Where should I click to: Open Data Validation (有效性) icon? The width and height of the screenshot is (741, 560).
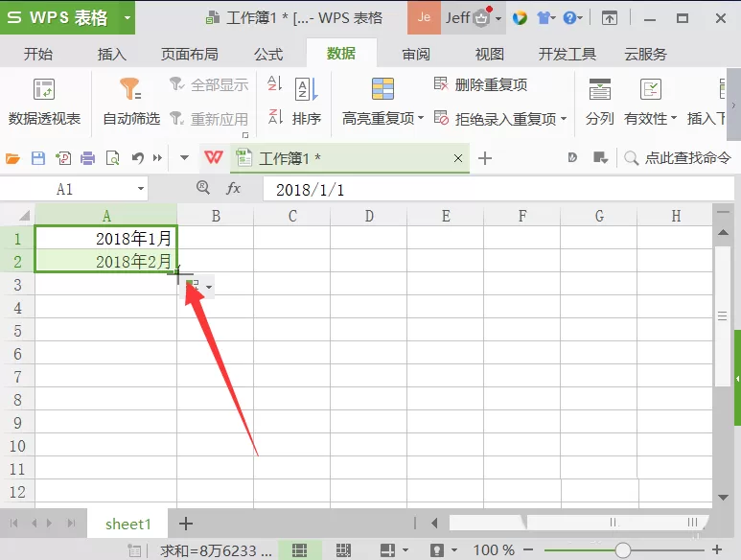click(650, 89)
